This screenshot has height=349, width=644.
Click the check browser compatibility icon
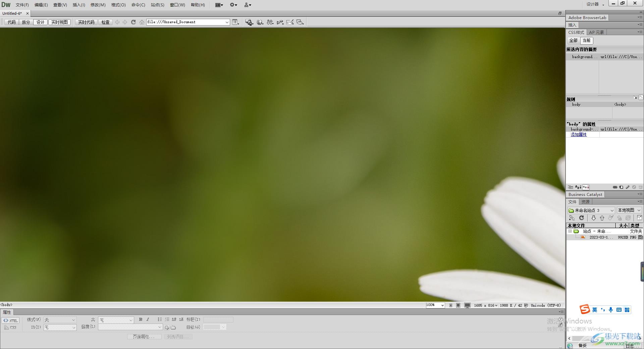pyautogui.click(x=290, y=22)
